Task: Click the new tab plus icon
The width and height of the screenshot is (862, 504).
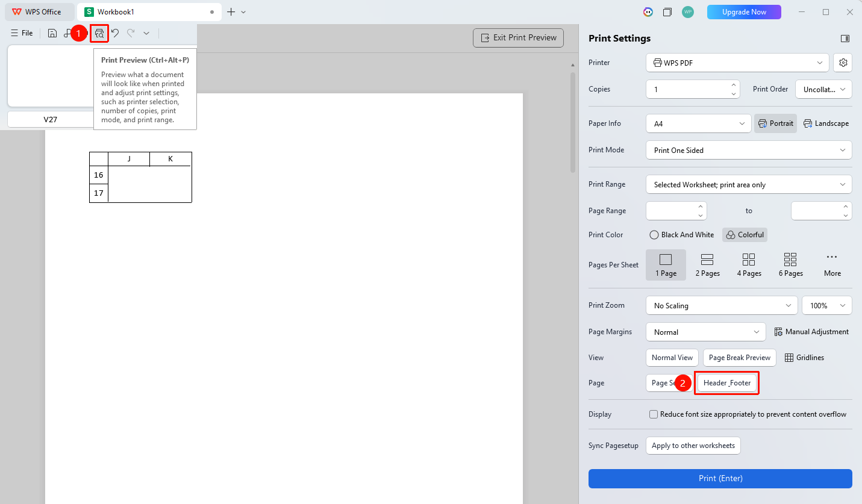Action: (x=231, y=12)
